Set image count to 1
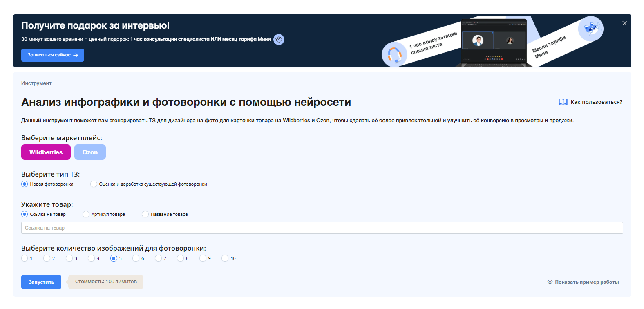Screen dimensions: 644x309 pos(25,258)
